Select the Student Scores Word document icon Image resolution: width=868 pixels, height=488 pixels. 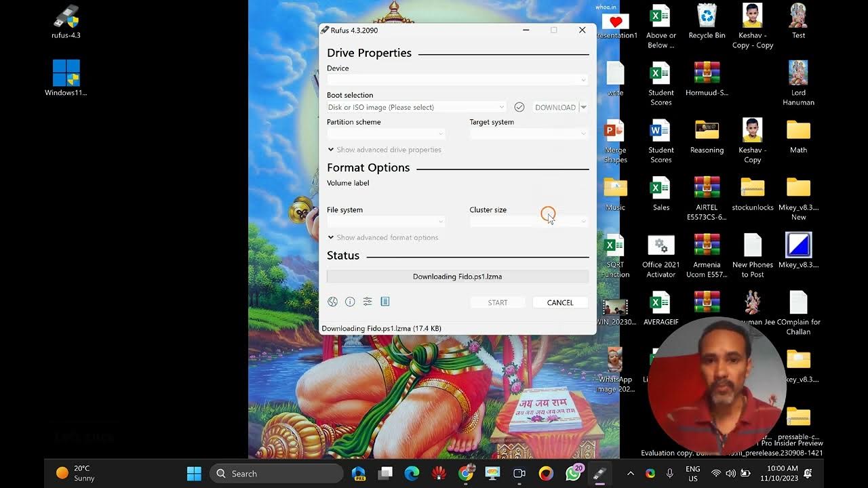coord(660,142)
